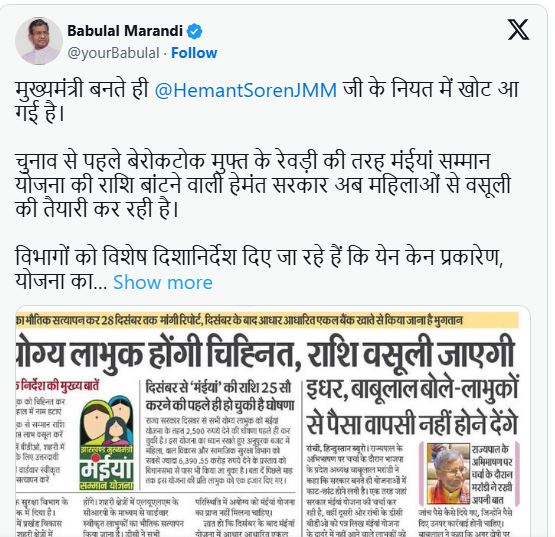Expand the tweet with Show more

point(163,282)
